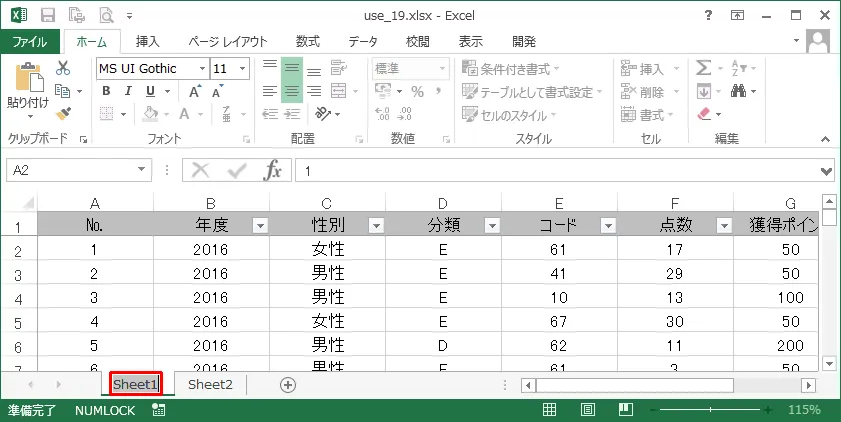The height and width of the screenshot is (422, 841).
Task: Click the Font Color A icon
Action: [185, 114]
